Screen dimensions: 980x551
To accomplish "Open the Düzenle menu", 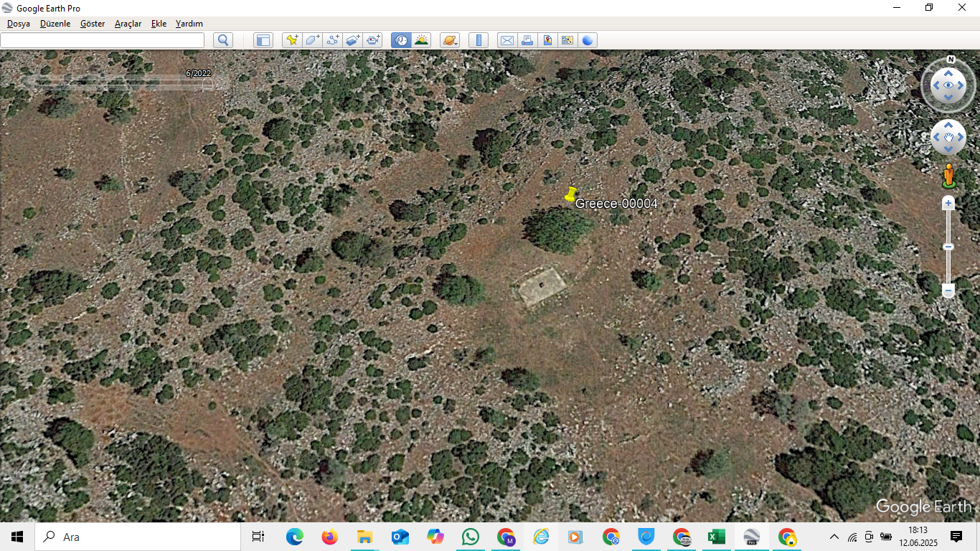I will coord(55,24).
